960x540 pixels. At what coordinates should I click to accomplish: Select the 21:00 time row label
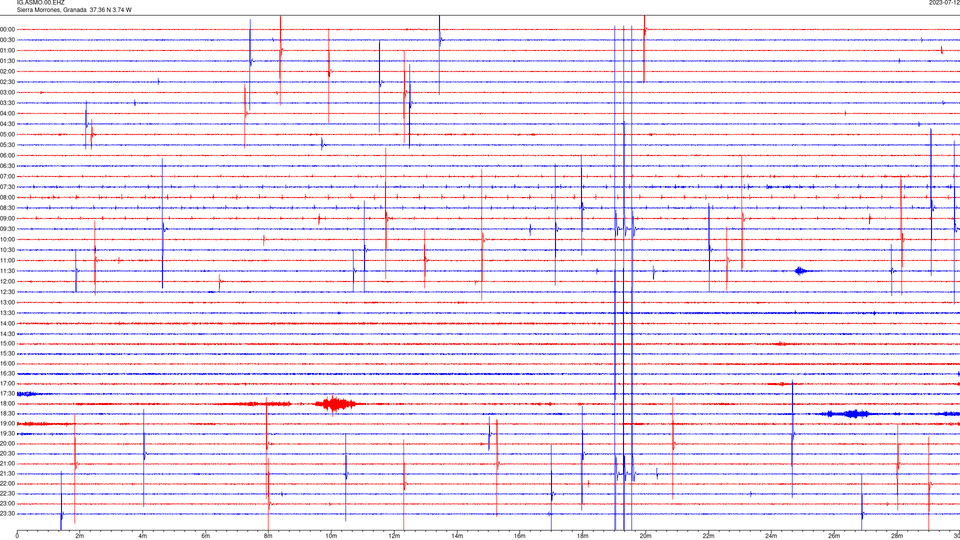coord(7,463)
